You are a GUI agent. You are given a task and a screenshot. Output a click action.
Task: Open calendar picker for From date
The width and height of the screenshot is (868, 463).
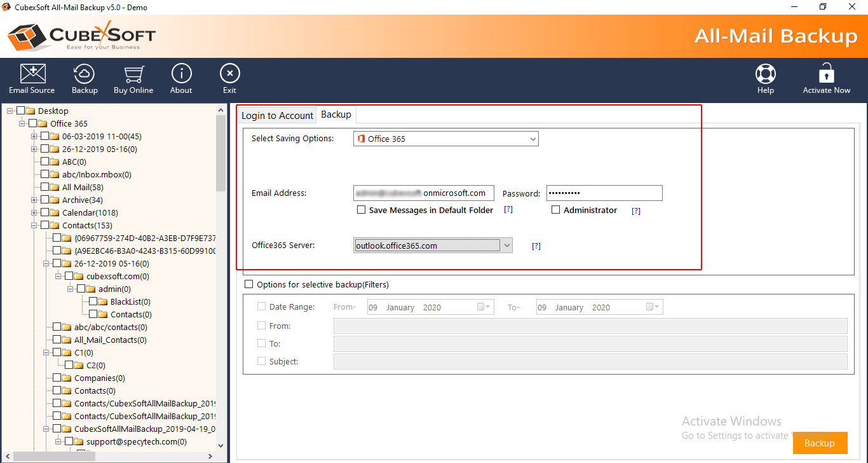pos(484,307)
